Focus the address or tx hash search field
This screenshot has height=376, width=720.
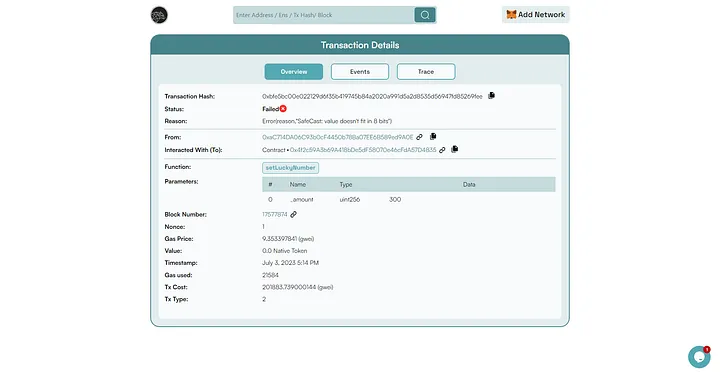pyautogui.click(x=324, y=15)
